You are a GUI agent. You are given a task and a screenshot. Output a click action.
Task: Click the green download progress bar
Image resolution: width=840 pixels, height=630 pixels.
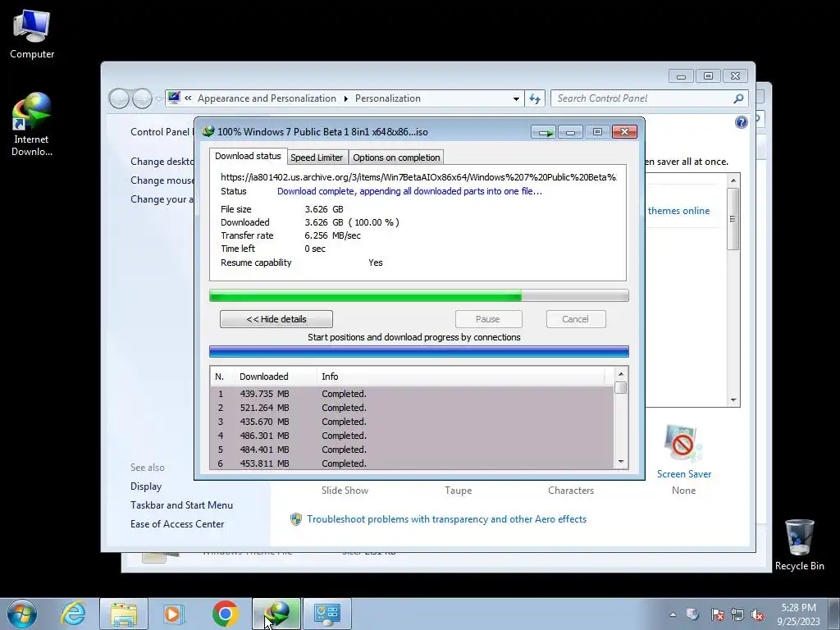(419, 295)
